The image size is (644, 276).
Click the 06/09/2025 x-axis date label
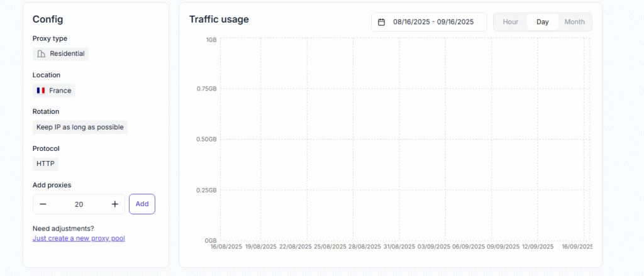coord(469,247)
